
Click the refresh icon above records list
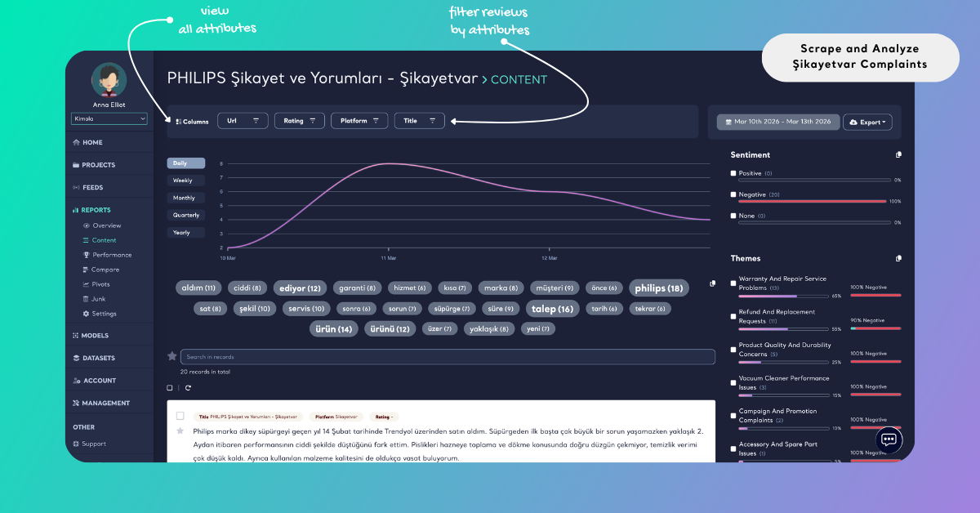(188, 388)
